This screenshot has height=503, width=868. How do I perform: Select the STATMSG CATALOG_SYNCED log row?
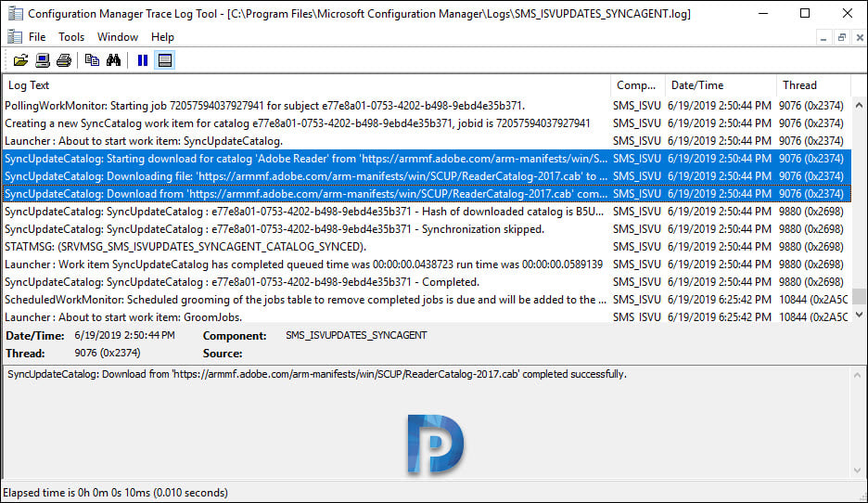pyautogui.click(x=427, y=247)
